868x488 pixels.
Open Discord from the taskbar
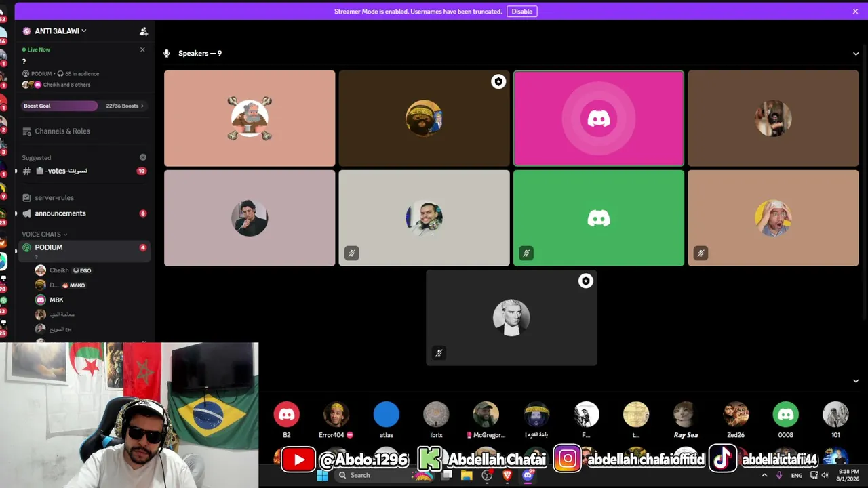[528, 476]
